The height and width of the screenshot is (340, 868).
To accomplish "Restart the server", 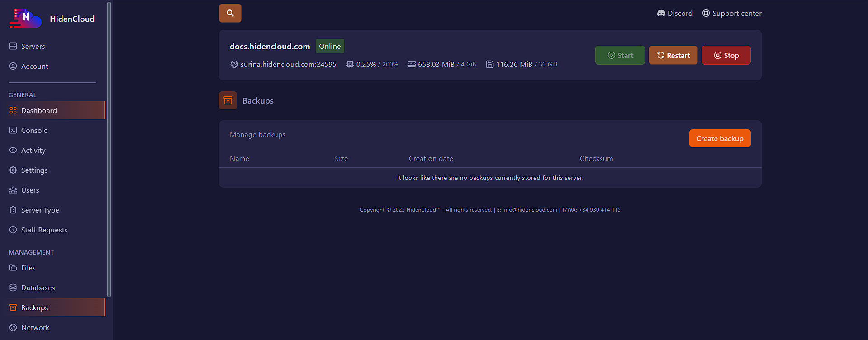I will click(673, 55).
